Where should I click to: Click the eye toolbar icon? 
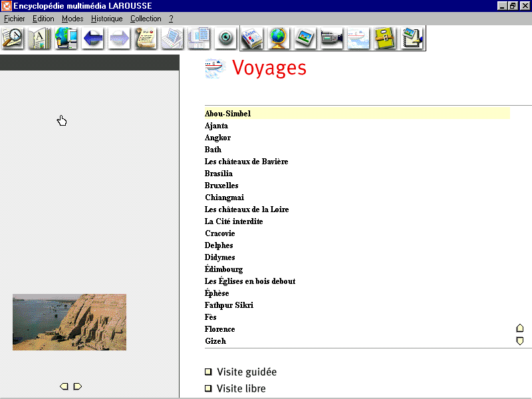pos(225,38)
